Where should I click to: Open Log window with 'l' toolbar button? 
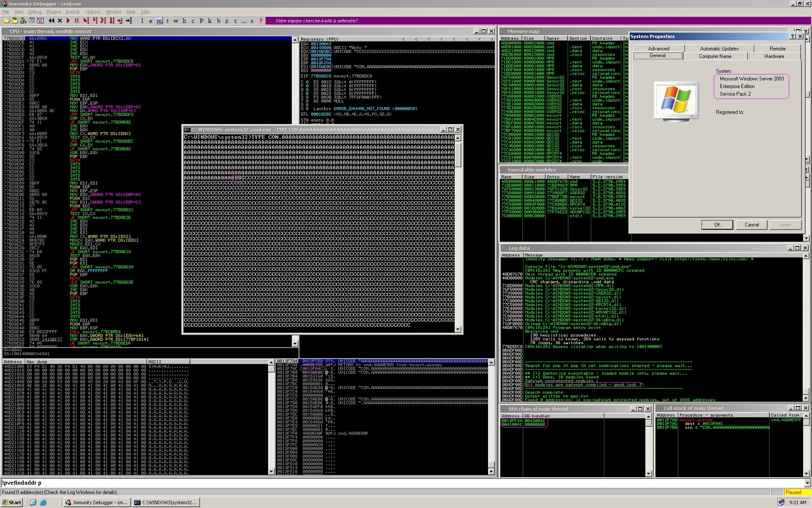pos(142,20)
